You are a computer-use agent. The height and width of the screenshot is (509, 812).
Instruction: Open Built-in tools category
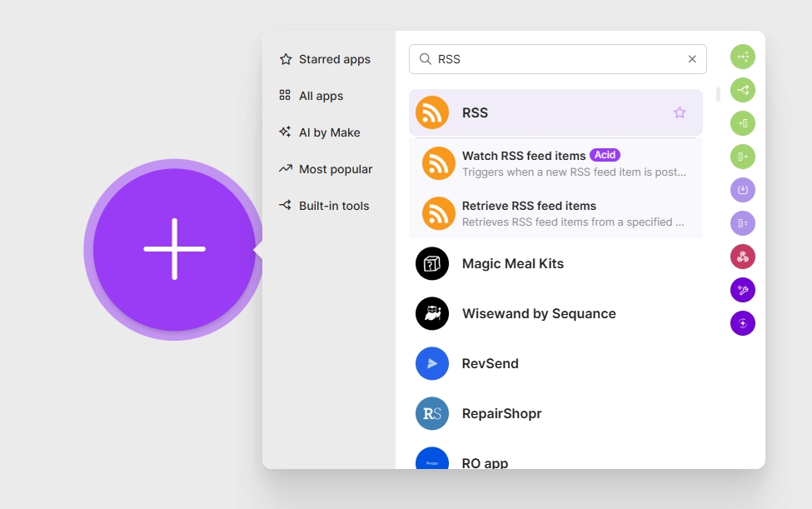tap(324, 206)
